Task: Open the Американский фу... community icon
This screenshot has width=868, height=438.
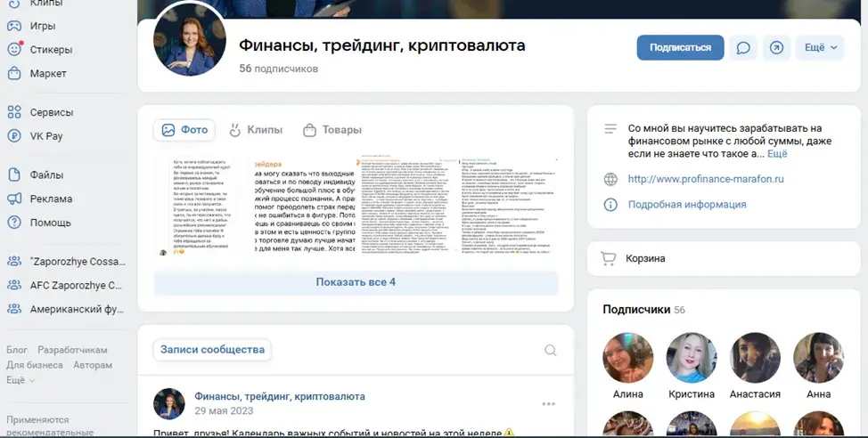Action: (14, 309)
